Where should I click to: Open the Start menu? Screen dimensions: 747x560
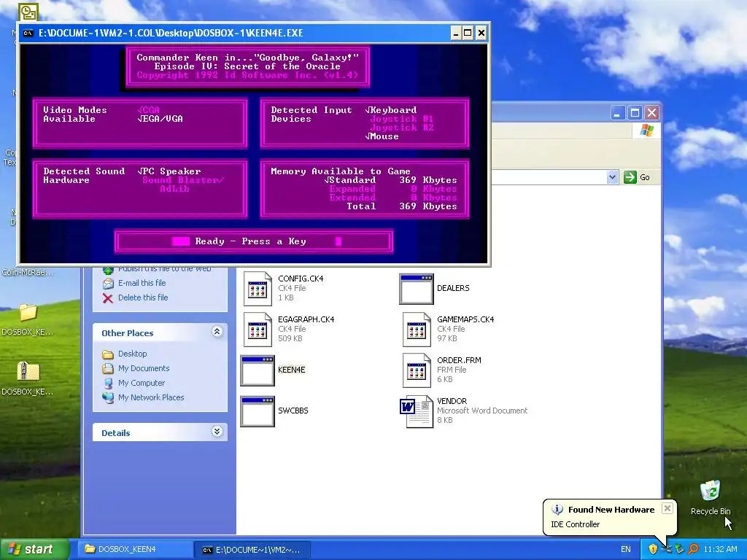point(34,549)
